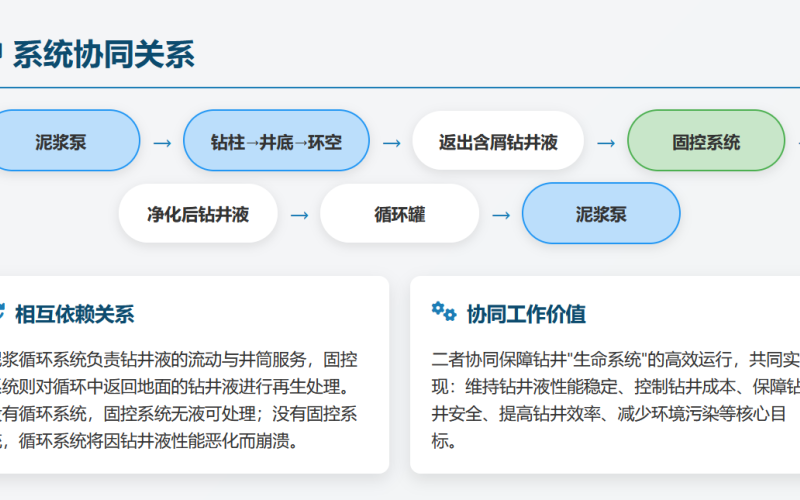Click the arrow between 循环罐 and 泥浆泵
Image resolution: width=800 pixels, height=500 pixels.
[501, 215]
